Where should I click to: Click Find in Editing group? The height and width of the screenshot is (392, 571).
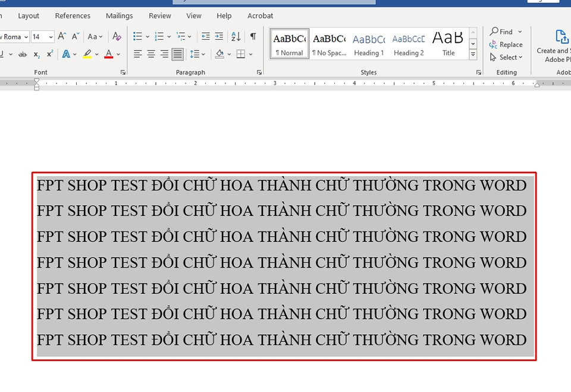(x=501, y=32)
